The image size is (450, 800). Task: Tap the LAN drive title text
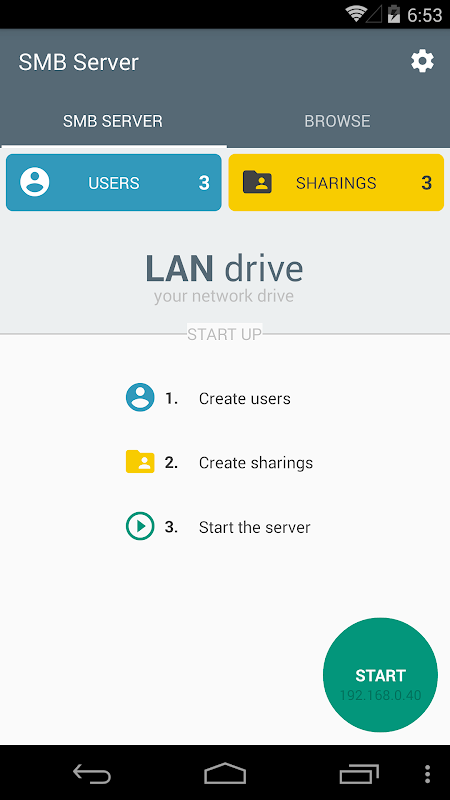[x=224, y=268]
